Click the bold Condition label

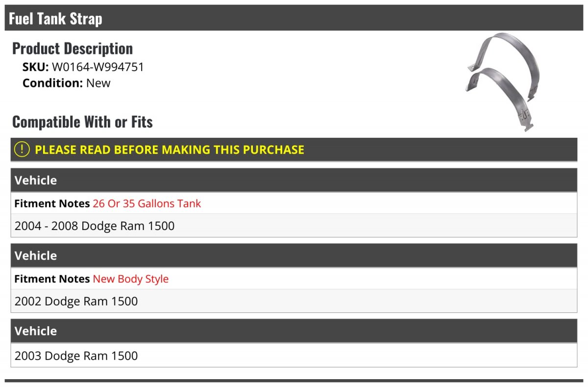point(52,83)
